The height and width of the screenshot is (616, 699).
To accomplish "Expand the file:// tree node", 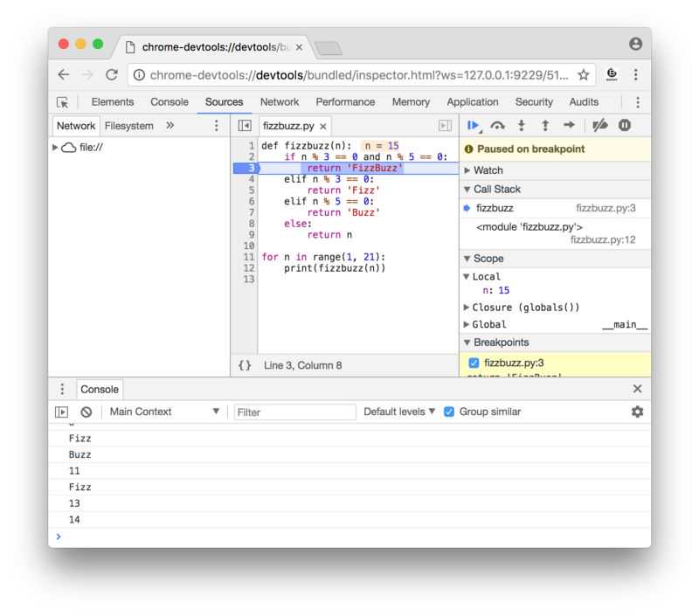I will 56,147.
